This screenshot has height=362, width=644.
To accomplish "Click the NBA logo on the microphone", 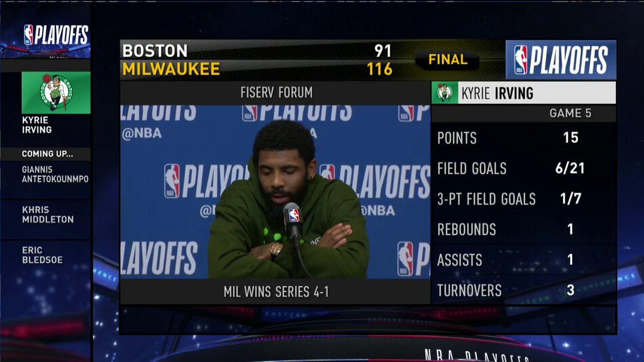I will point(294,215).
